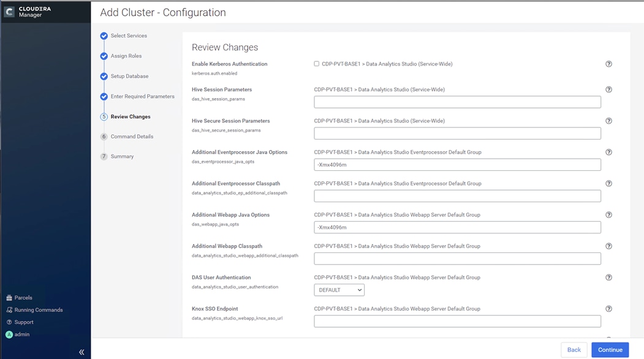The height and width of the screenshot is (359, 644).
Task: Click the admin user avatar icon
Action: [9, 334]
